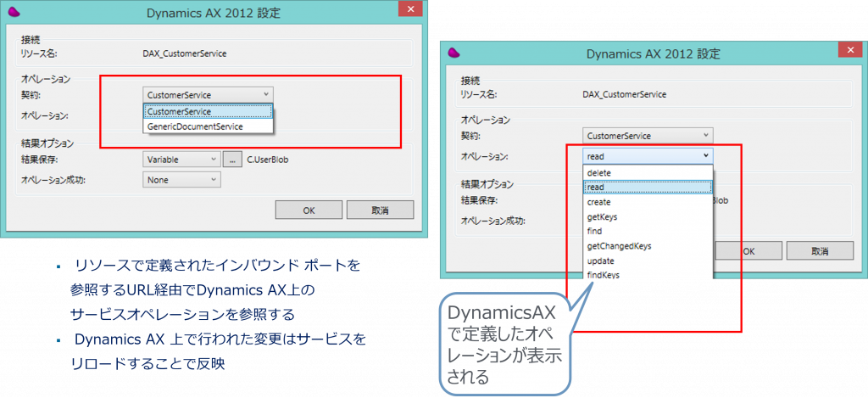
Task: Click 取消 in the left dialog
Action: [380, 210]
